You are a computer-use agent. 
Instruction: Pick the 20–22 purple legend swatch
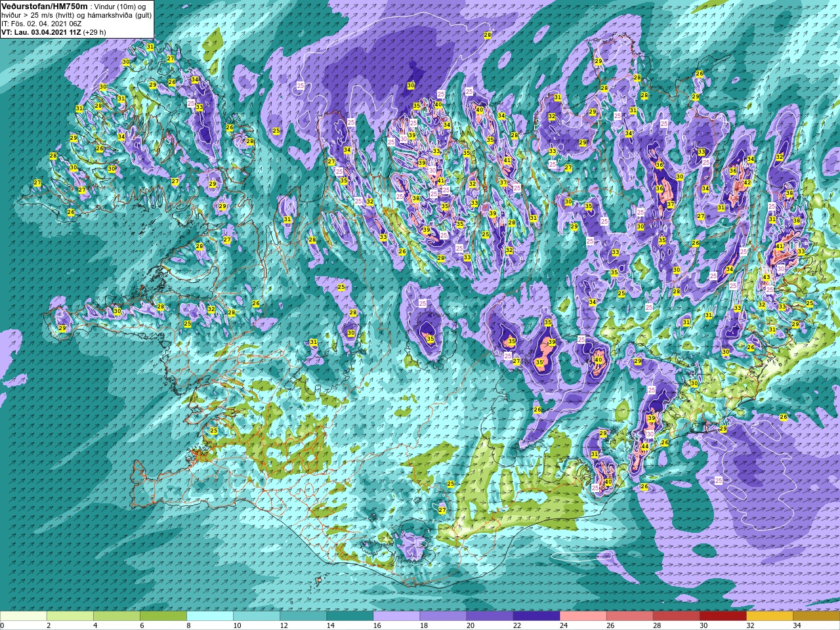click(x=490, y=616)
